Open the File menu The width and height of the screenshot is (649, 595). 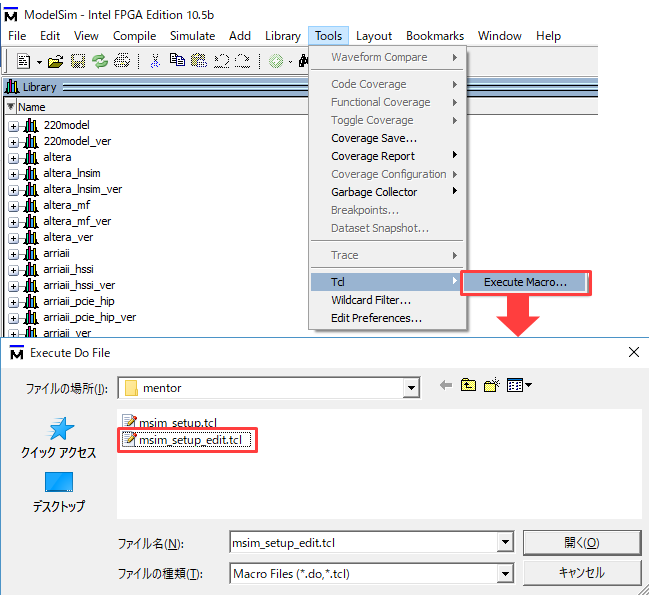tap(17, 36)
